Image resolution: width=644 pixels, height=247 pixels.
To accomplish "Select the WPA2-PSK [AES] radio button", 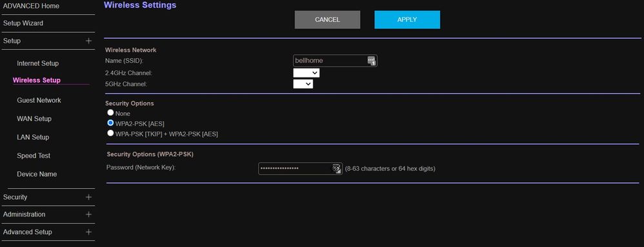I will point(110,123).
